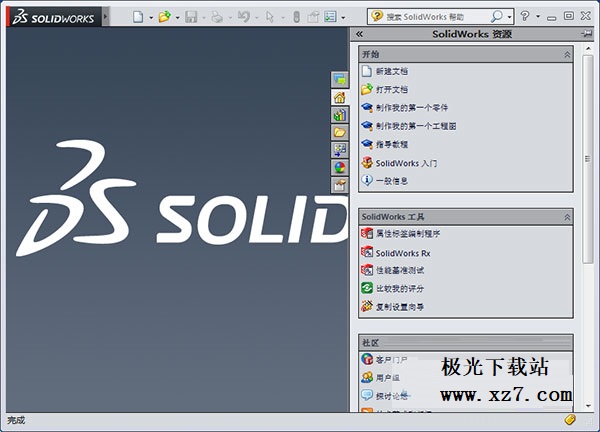
Task: Toggle the task pane pushpin
Action: [x=587, y=34]
